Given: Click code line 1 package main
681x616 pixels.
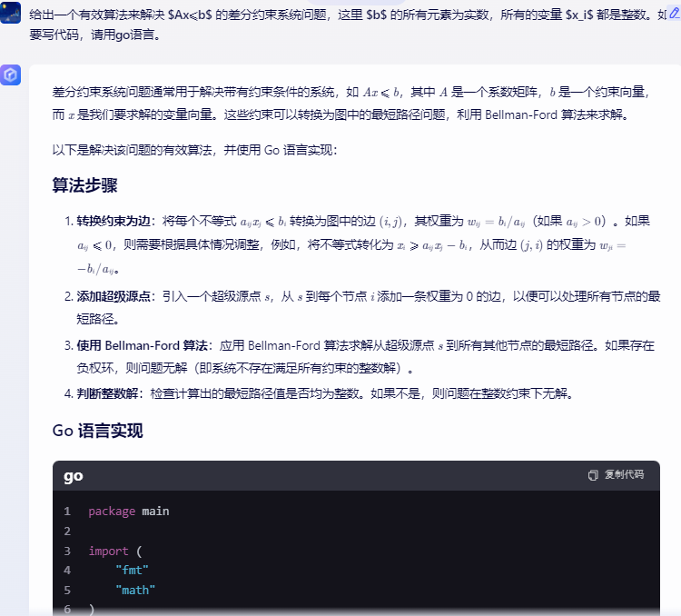Looking at the screenshot, I should [x=129, y=512].
